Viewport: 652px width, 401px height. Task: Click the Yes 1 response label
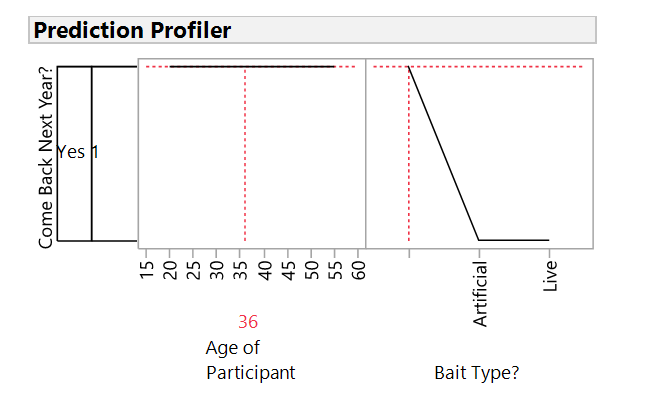click(x=78, y=153)
